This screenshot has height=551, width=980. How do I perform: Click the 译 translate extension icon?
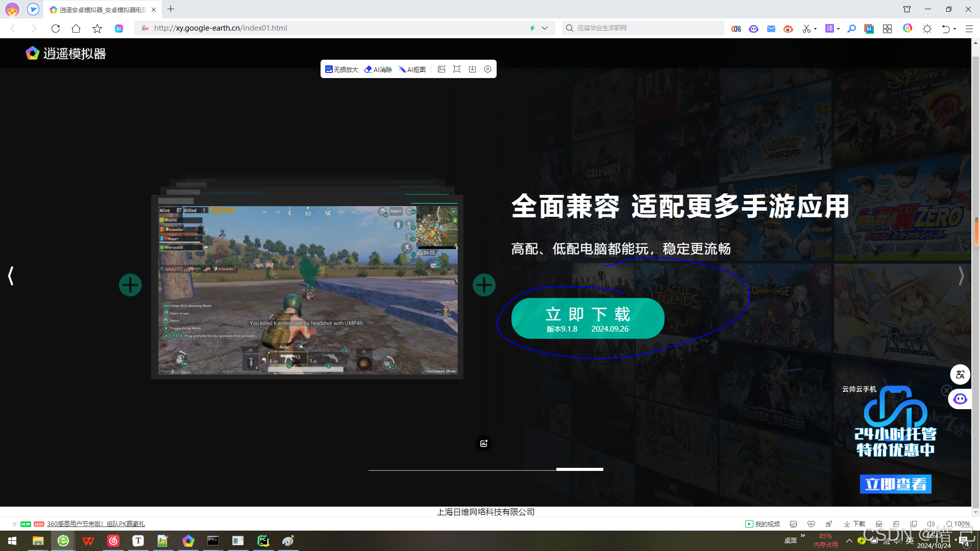coord(829,29)
